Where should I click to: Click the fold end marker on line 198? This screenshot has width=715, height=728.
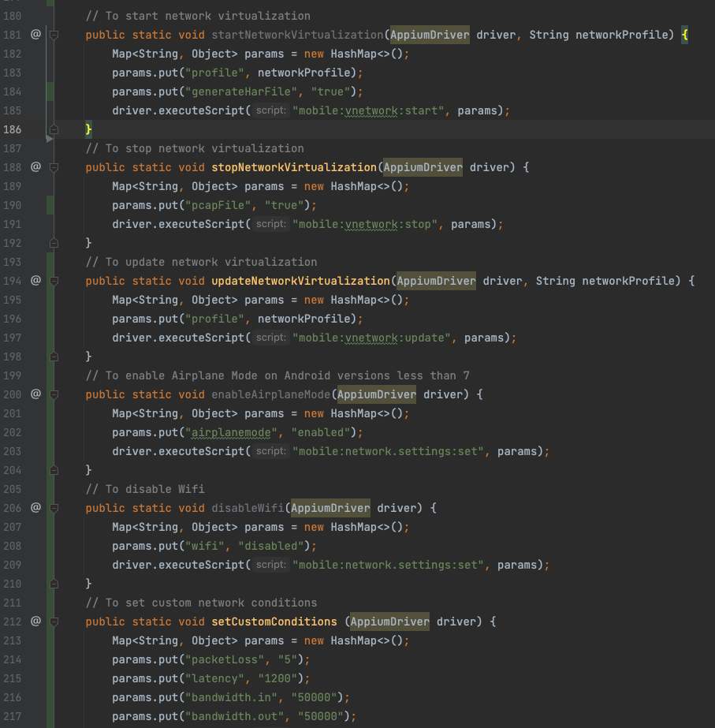[x=54, y=357]
